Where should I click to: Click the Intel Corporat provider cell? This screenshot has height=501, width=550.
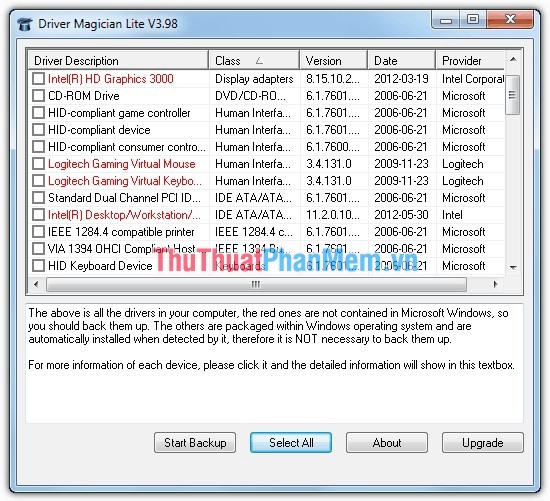click(473, 79)
